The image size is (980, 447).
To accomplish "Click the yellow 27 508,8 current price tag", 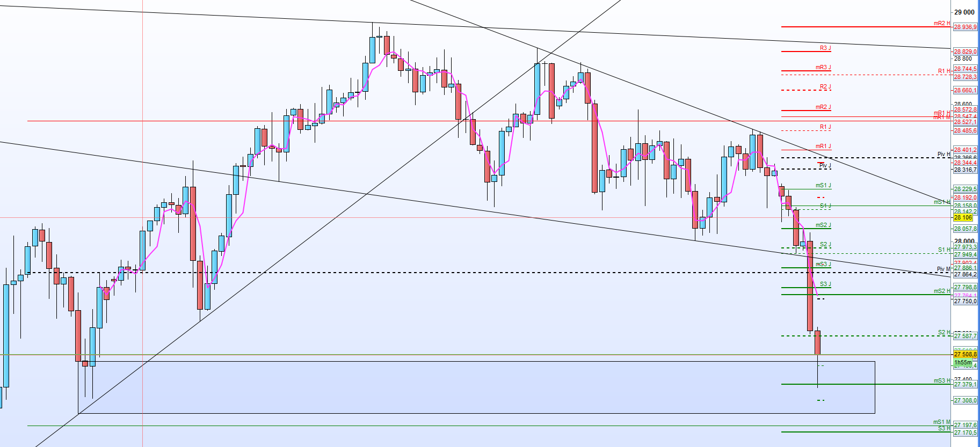I will click(x=965, y=354).
